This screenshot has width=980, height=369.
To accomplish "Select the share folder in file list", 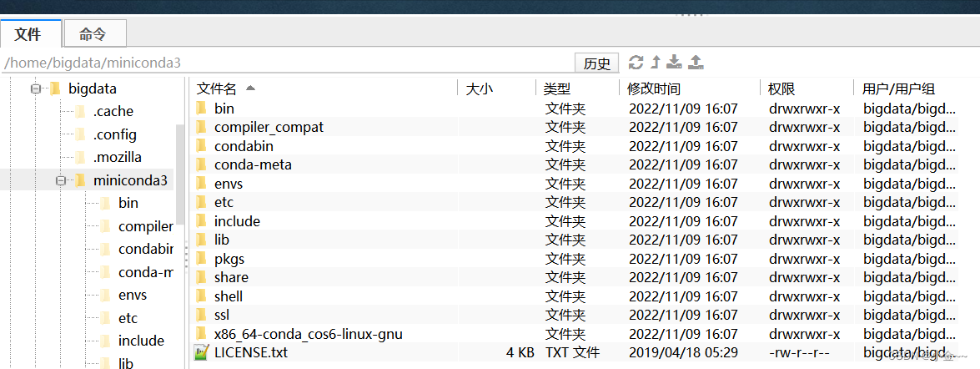I will coord(231,277).
